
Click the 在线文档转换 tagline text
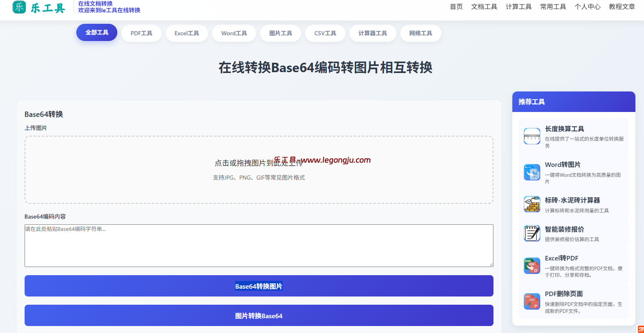pyautogui.click(x=95, y=3)
